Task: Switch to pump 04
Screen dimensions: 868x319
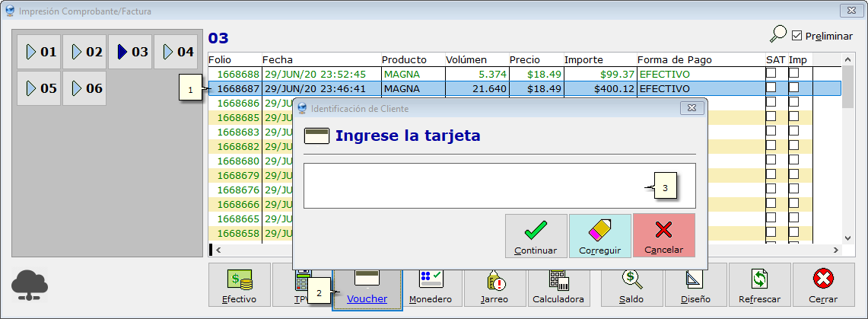Action: click(176, 52)
